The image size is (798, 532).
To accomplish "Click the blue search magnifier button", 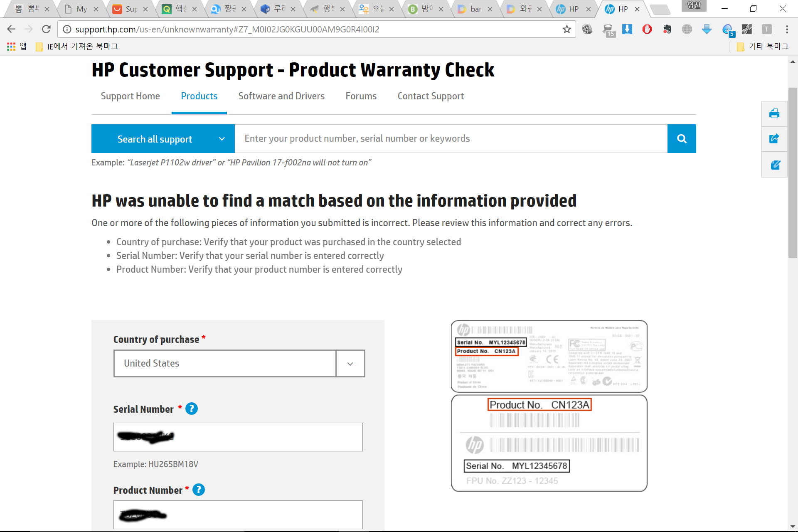I will click(681, 139).
